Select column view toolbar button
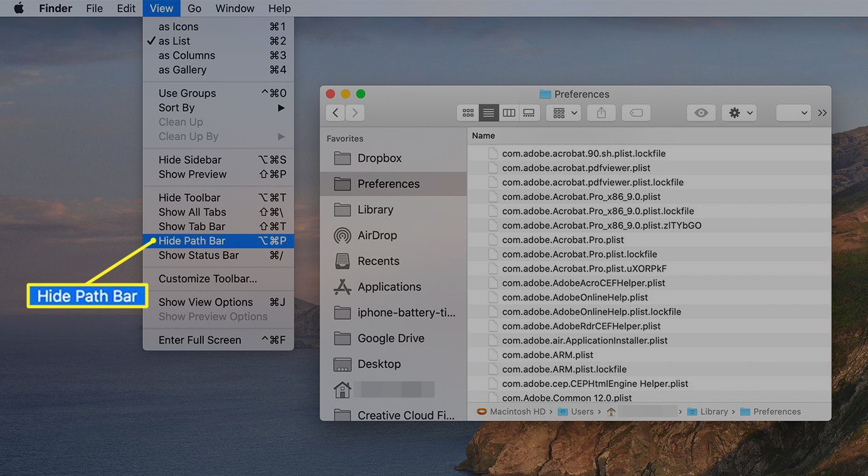This screenshot has width=868, height=476. pos(509,113)
